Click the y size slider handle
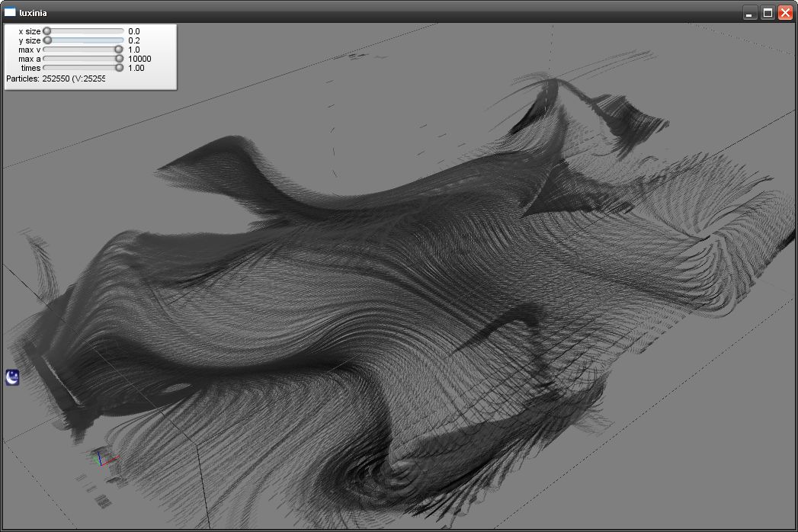Viewport: 798px width, 532px height. click(47, 40)
